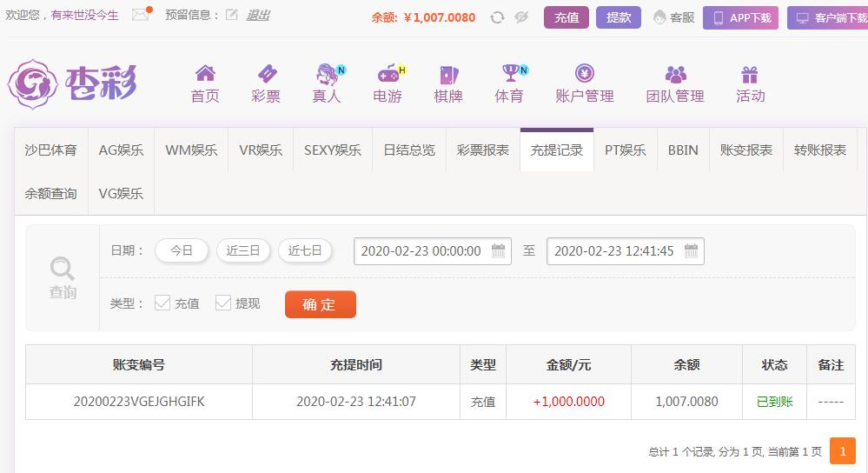Click the top balance ¥1,007.0080
This screenshot has width=868, height=473.
point(440,17)
